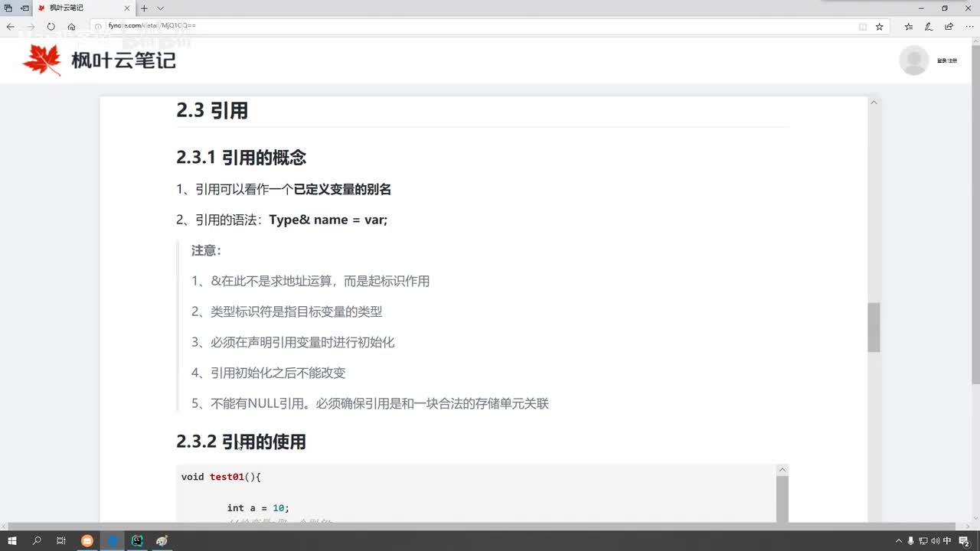
Task: Open Windows taskbar search
Action: click(x=37, y=540)
